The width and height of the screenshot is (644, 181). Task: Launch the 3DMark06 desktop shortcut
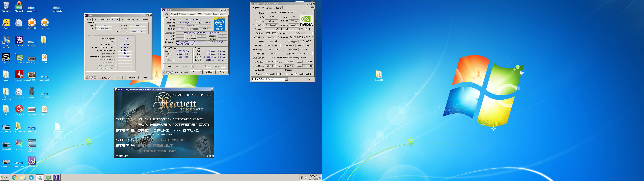click(x=44, y=24)
